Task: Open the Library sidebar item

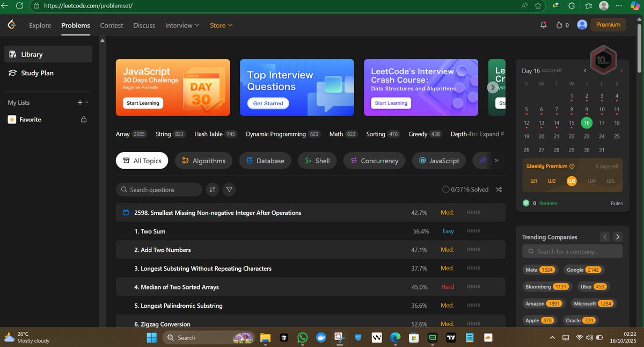Action: point(49,54)
